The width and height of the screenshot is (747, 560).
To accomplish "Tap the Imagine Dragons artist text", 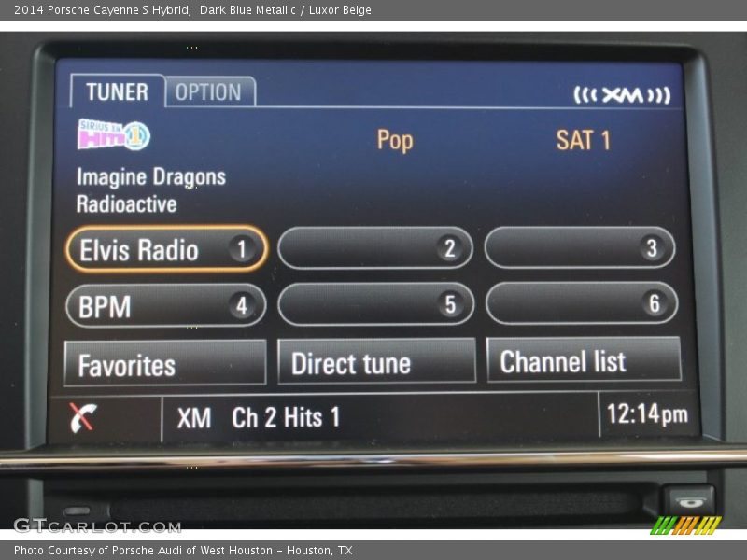I will (151, 177).
